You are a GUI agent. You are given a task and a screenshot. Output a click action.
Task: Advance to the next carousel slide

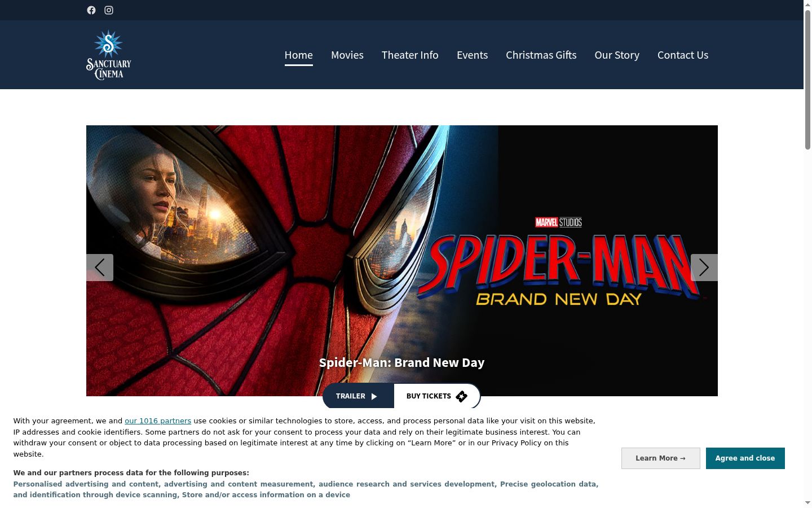tap(704, 268)
